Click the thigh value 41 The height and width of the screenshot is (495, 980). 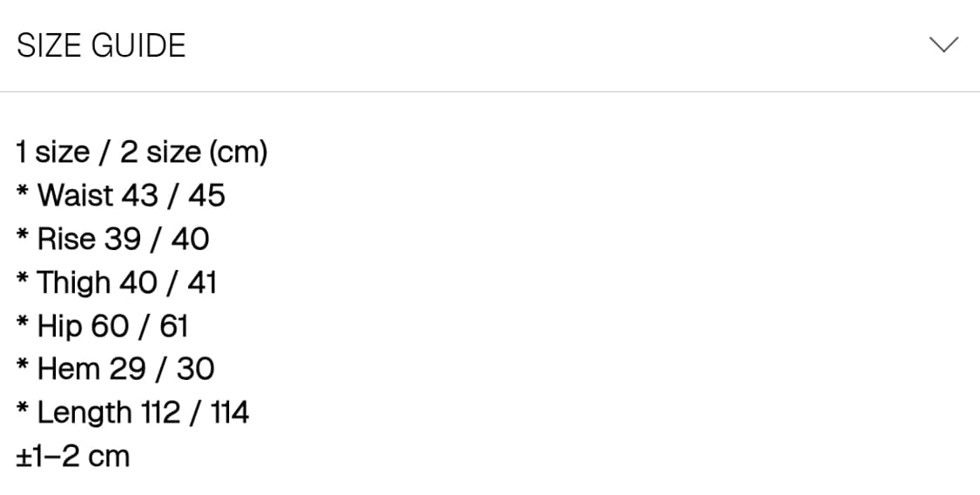coord(200,282)
